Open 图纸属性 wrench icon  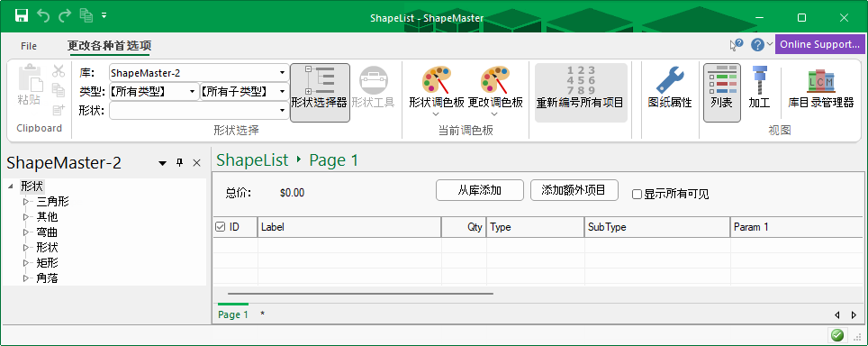coord(670,80)
